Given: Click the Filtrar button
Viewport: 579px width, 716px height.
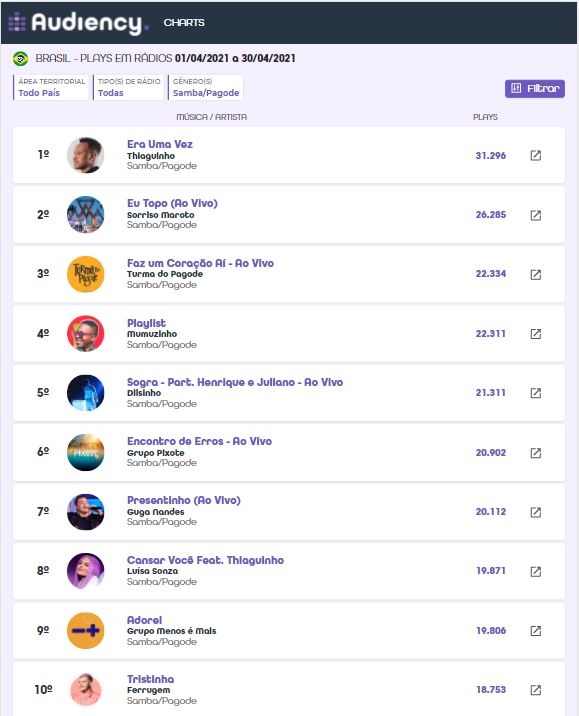Looking at the screenshot, I should coord(535,89).
